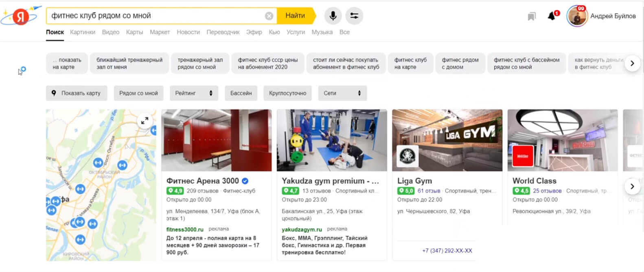Click the Показать карту button

(77, 93)
